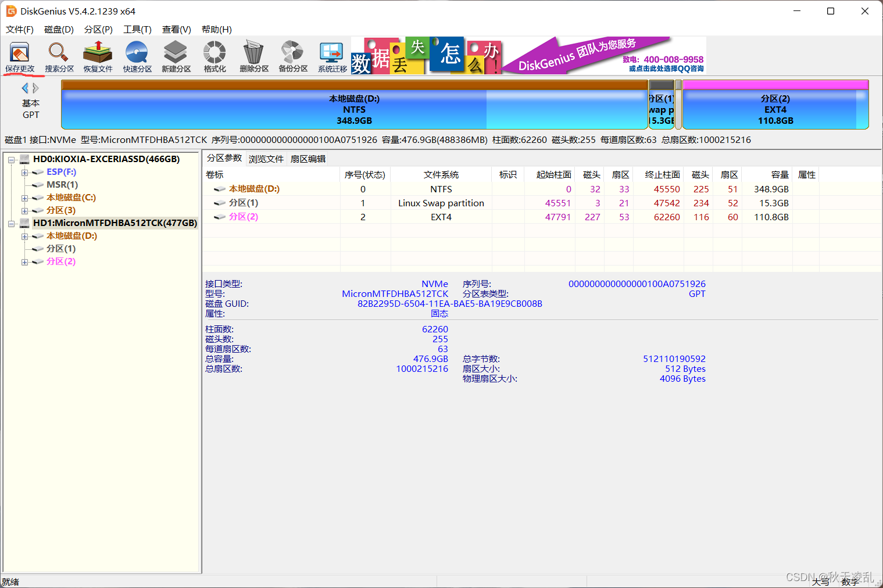The width and height of the screenshot is (883, 588).
Task: Collapse the HD0:KIOXIA-EXCERIASSD disk node
Action: [x=11, y=160]
